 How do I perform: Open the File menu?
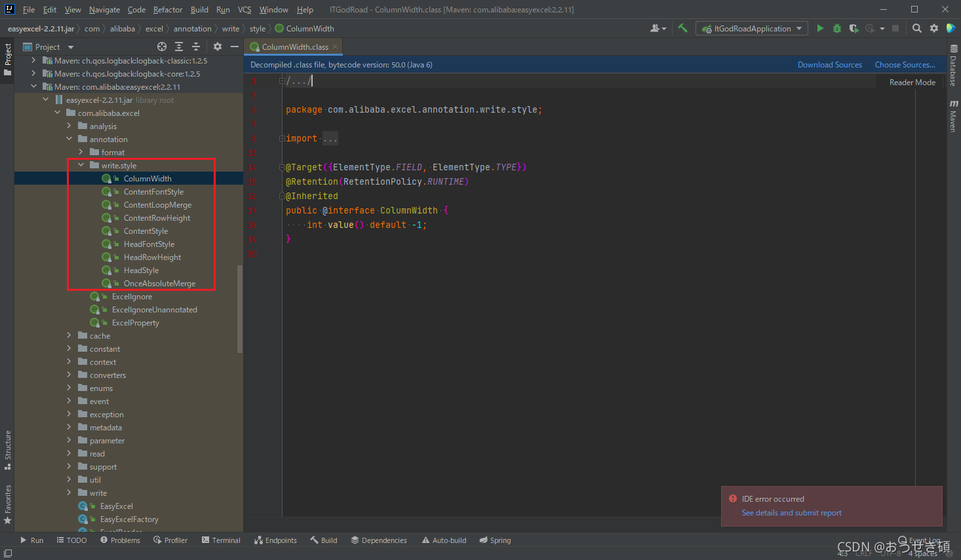pyautogui.click(x=28, y=9)
